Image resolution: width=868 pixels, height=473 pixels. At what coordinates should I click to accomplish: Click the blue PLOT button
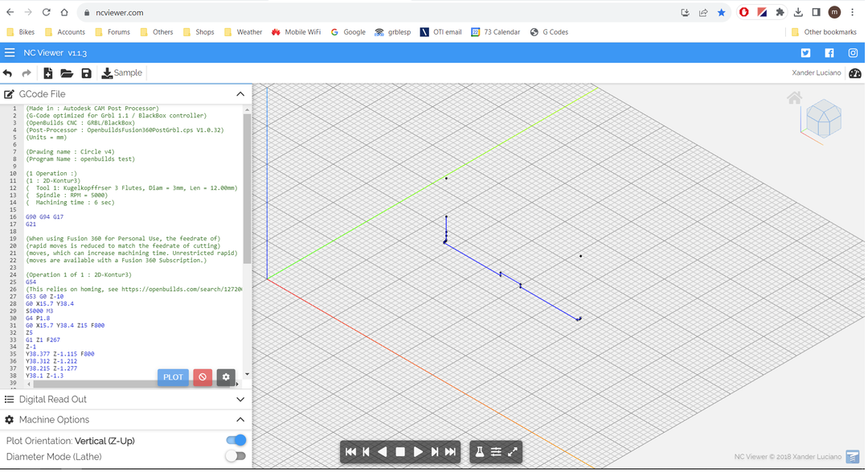[173, 377]
